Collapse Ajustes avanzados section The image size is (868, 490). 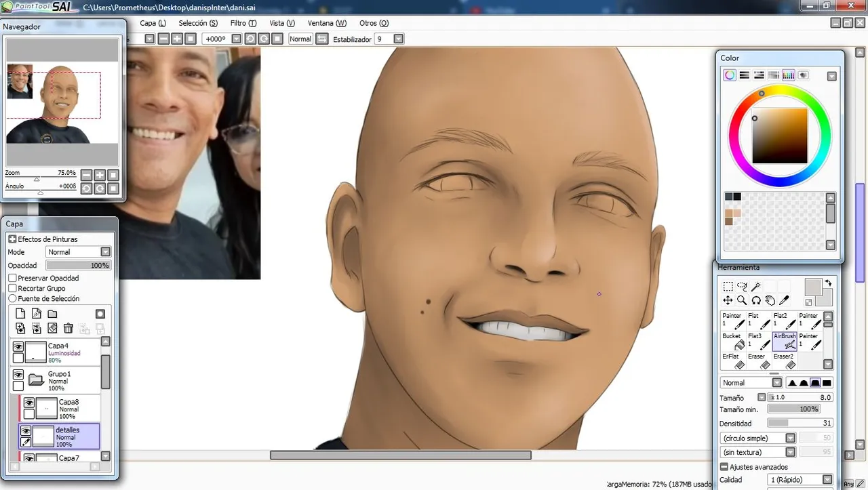pyautogui.click(x=724, y=467)
